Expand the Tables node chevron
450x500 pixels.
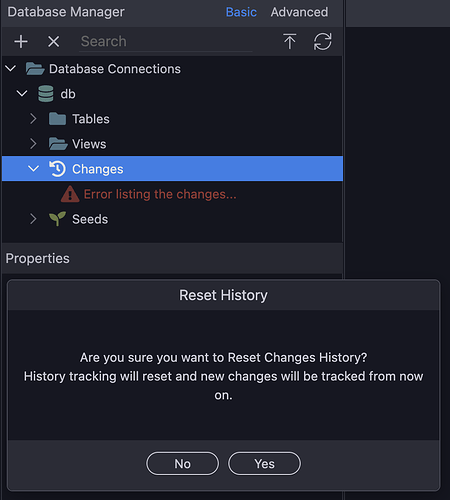click(x=33, y=118)
